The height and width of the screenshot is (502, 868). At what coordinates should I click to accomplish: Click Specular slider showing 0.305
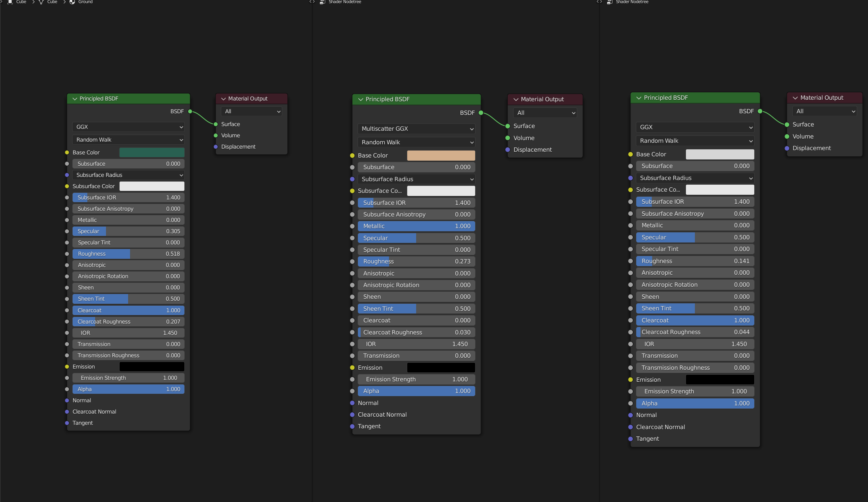[128, 231]
